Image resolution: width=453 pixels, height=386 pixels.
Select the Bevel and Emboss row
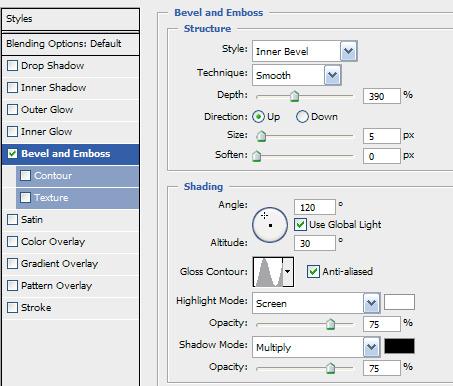pos(70,154)
